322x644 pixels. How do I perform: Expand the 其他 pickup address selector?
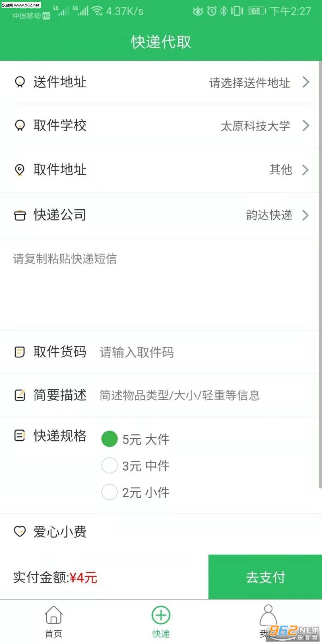click(x=305, y=170)
